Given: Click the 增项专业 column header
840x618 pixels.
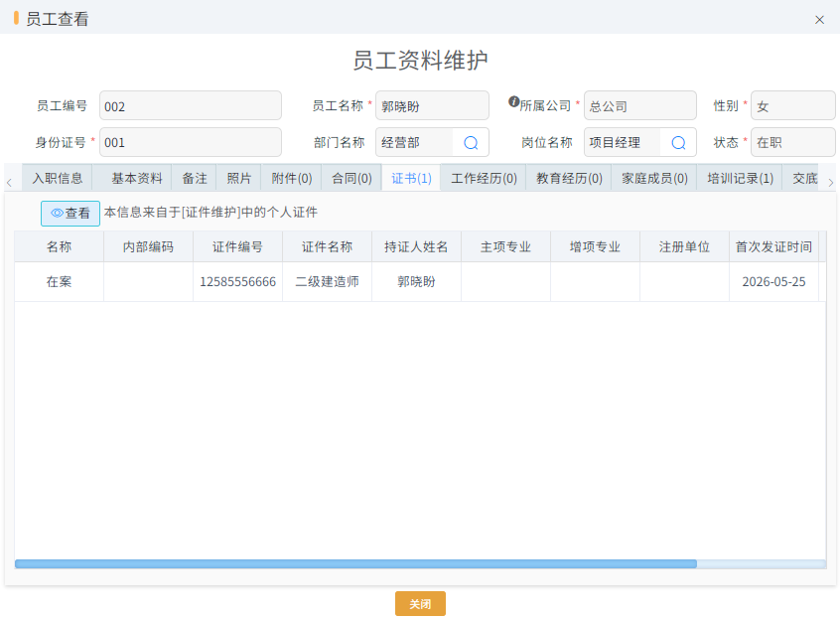Looking at the screenshot, I should point(595,246).
